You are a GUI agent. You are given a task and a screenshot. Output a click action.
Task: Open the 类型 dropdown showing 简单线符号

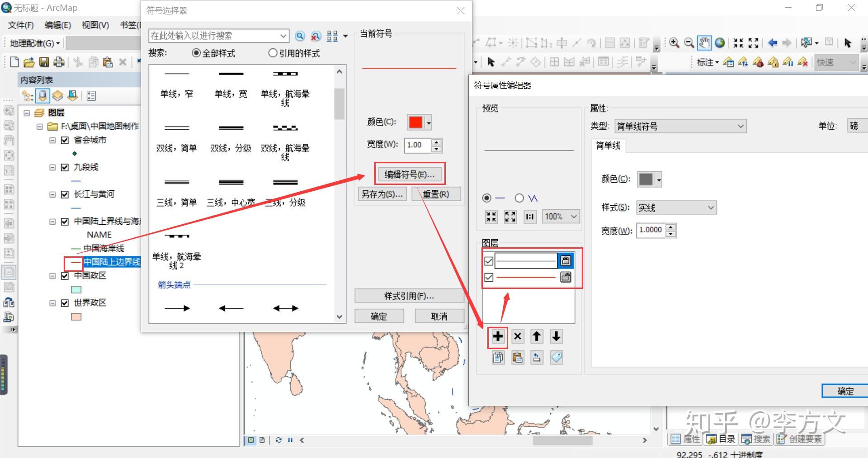(x=740, y=126)
